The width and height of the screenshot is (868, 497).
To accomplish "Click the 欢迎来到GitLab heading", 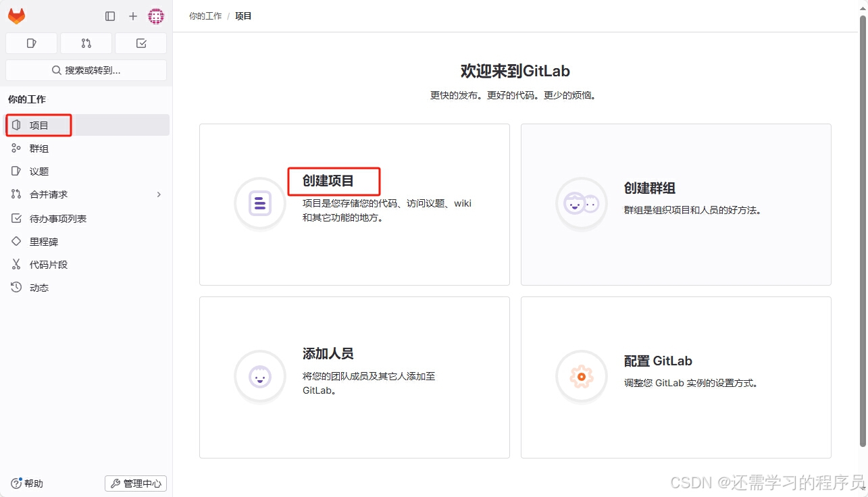I will tap(515, 71).
